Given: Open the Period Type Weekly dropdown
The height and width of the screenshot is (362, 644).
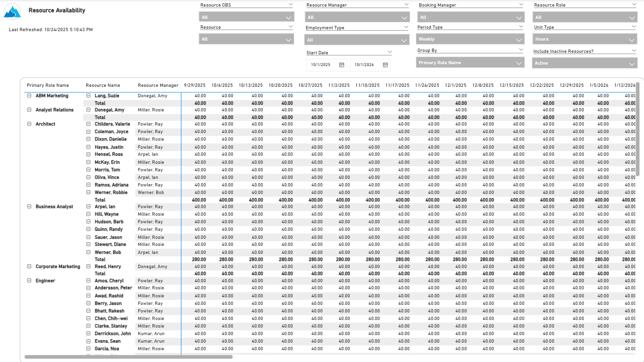Looking at the screenshot, I should click(470, 39).
